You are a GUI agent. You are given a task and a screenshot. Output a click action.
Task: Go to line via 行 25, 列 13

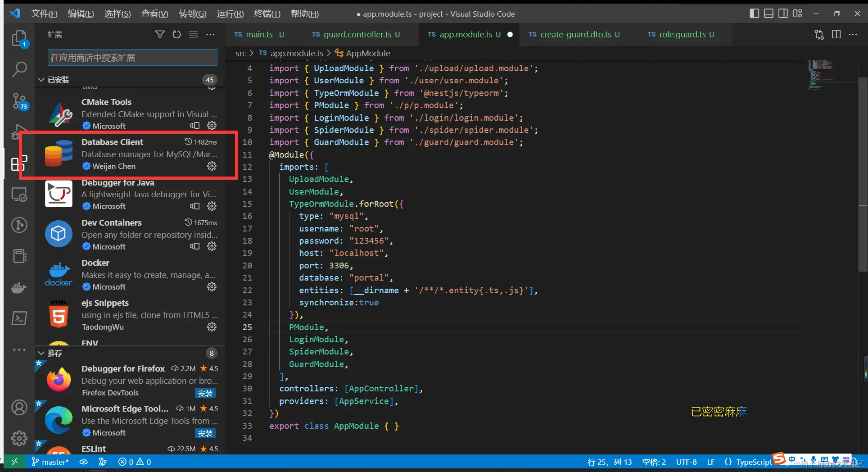610,462
